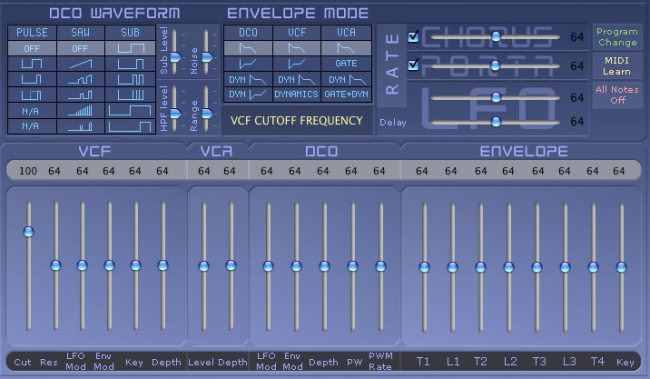Image resolution: width=650 pixels, height=379 pixels.
Task: Click the VCF Key slider knob
Action: (136, 265)
